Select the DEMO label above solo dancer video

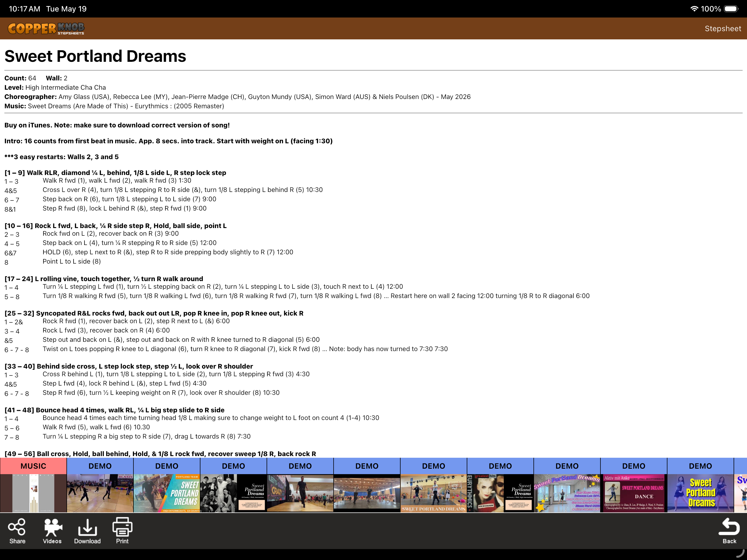300,466
